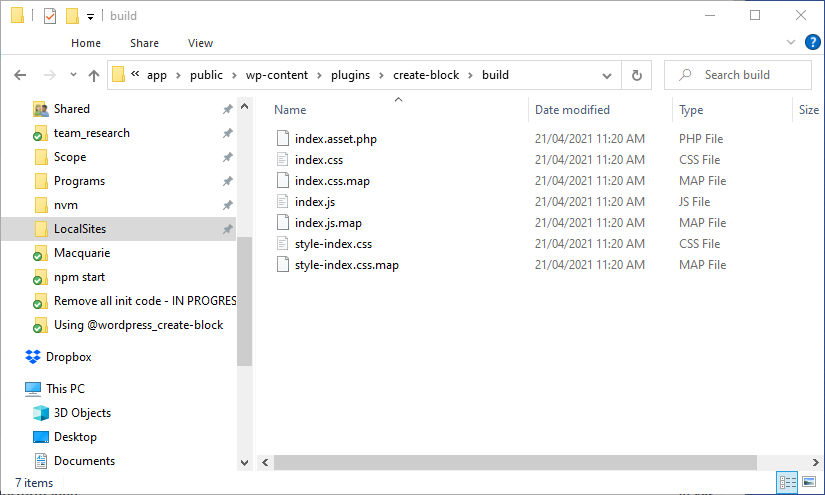Unpin LocalSites from Quick access

click(228, 229)
